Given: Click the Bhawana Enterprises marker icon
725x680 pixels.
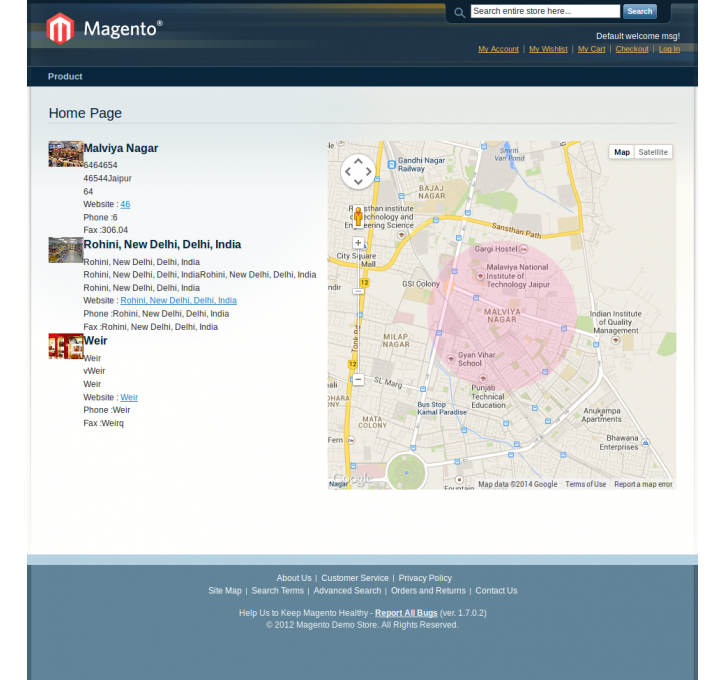Looking at the screenshot, I should [x=645, y=443].
